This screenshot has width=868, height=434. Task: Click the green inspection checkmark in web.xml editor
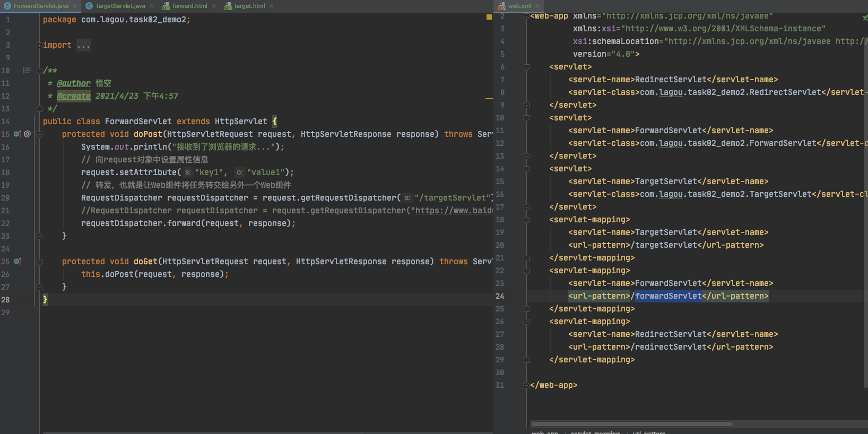[865, 18]
